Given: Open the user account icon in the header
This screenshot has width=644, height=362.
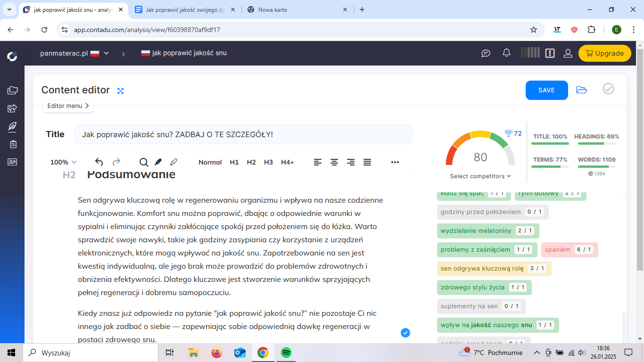Looking at the screenshot, I should click(x=568, y=53).
